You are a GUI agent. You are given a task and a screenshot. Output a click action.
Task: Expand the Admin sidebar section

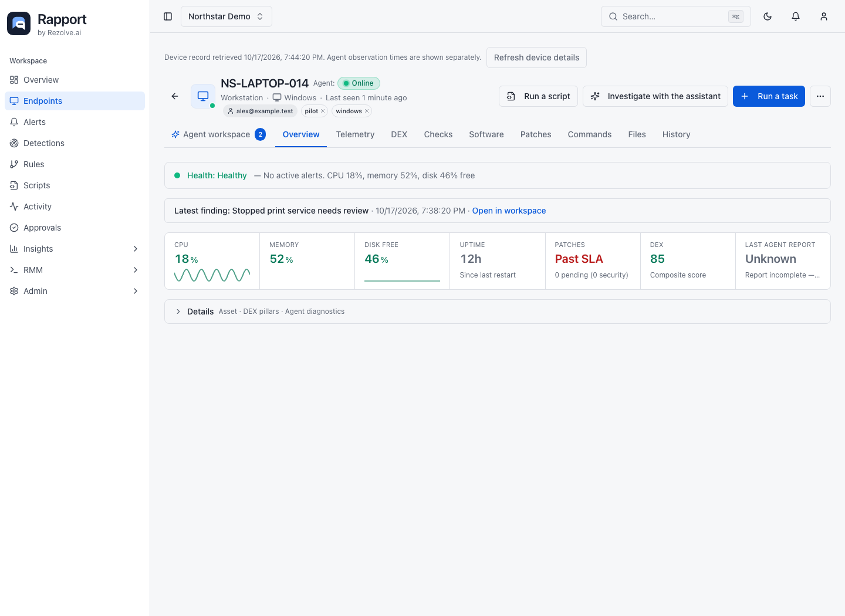75,291
